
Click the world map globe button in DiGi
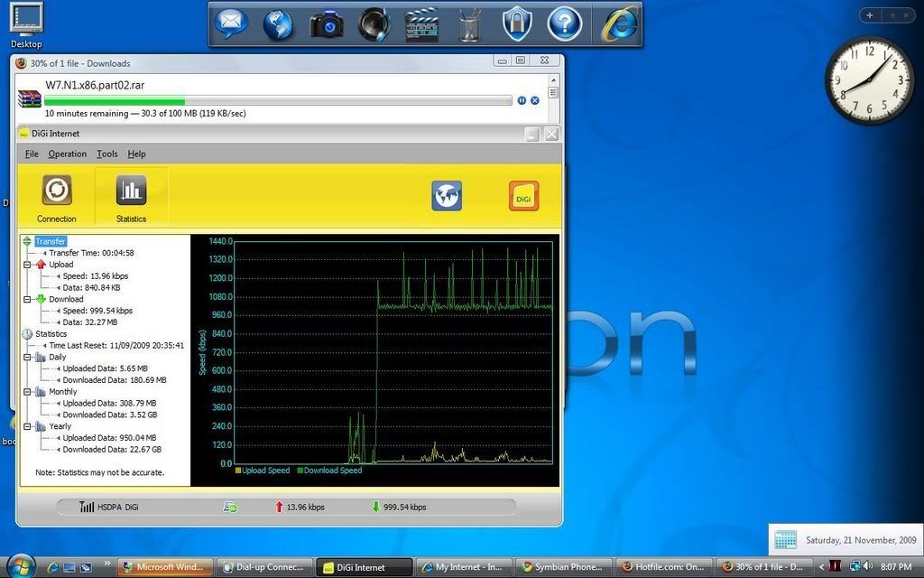click(x=447, y=196)
